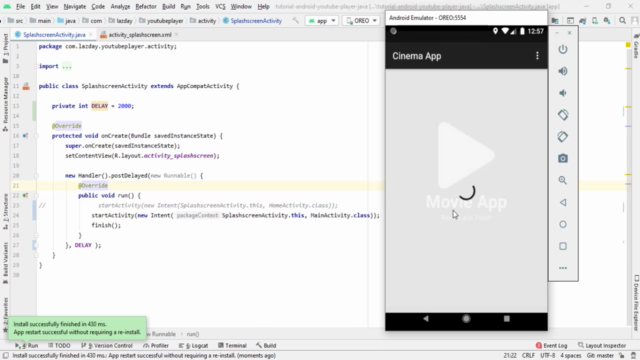Open the Edit menu
640x360 pixels.
point(36,7)
